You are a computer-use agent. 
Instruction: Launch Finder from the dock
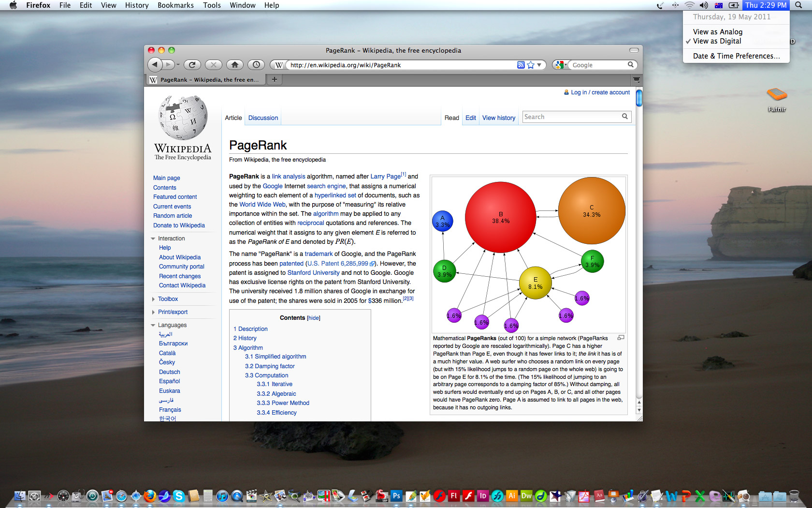20,496
